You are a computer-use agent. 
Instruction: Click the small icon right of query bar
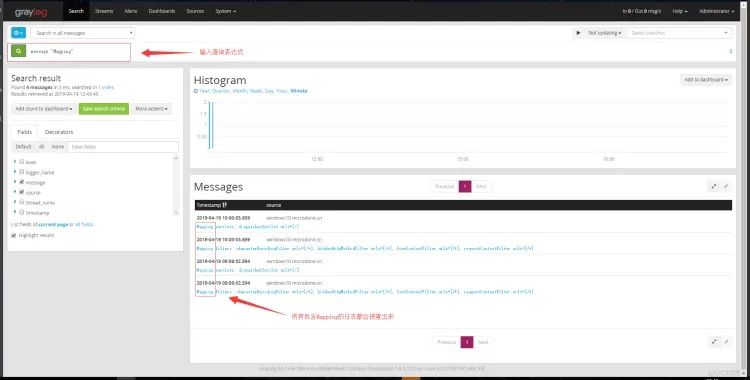[x=731, y=51]
